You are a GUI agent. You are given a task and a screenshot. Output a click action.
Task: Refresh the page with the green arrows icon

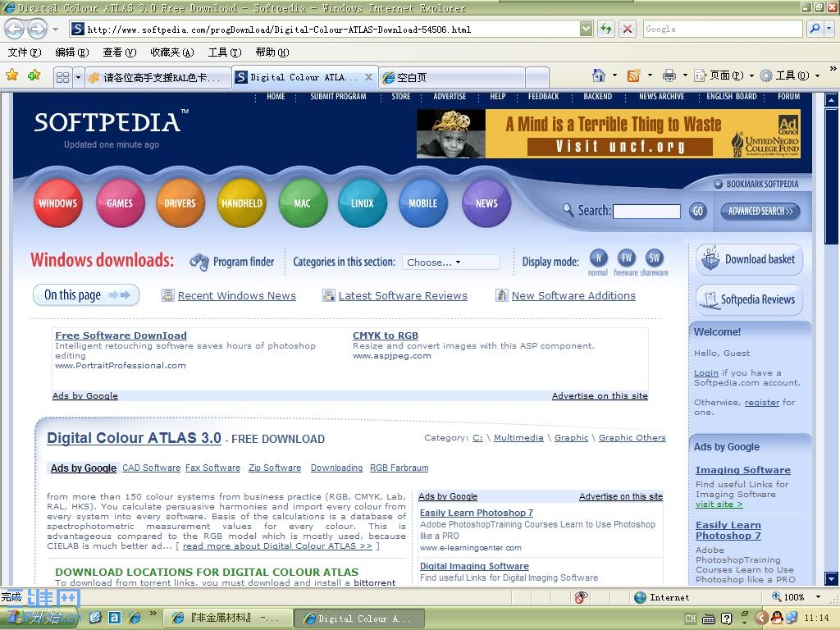(606, 29)
